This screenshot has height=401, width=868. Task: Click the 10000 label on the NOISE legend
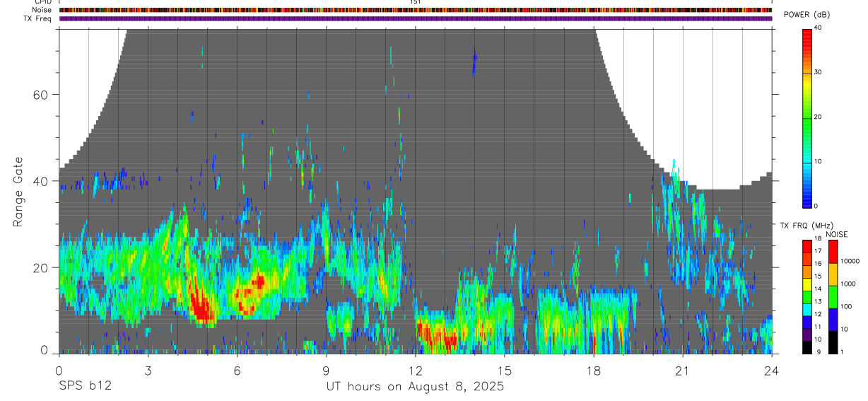(x=850, y=261)
